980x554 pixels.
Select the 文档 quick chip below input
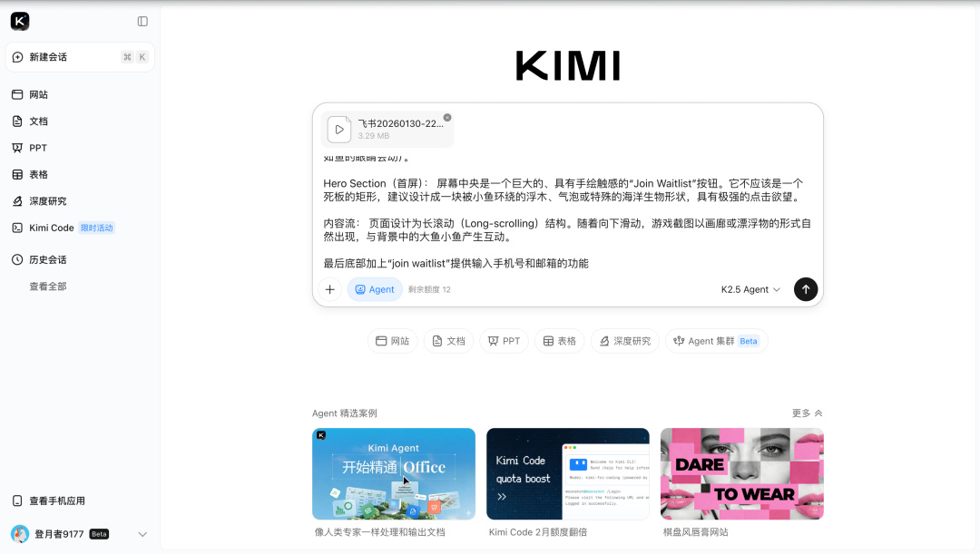click(x=449, y=341)
